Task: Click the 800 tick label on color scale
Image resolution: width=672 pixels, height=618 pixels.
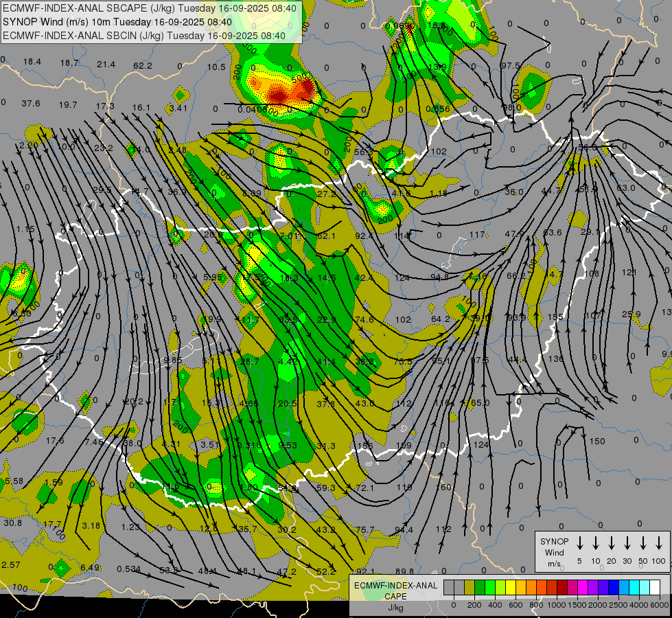Action: pyautogui.click(x=536, y=606)
